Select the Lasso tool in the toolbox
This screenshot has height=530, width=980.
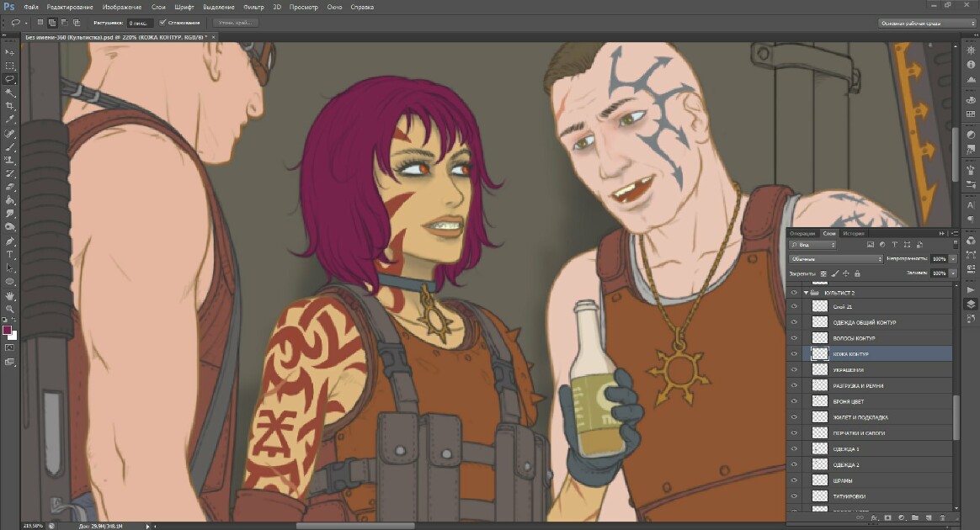9,79
